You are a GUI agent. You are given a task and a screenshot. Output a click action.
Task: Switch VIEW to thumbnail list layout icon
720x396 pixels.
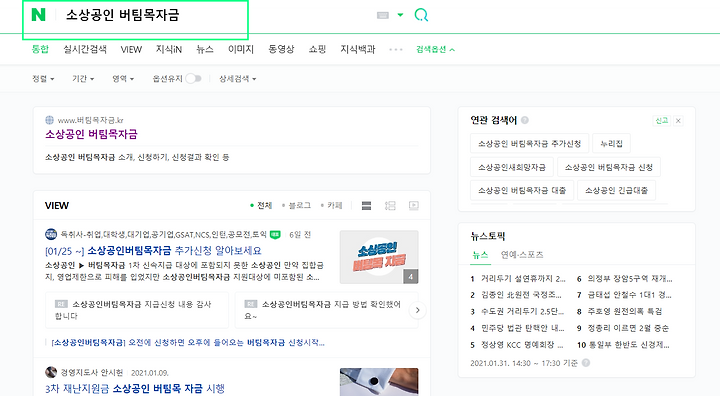390,206
